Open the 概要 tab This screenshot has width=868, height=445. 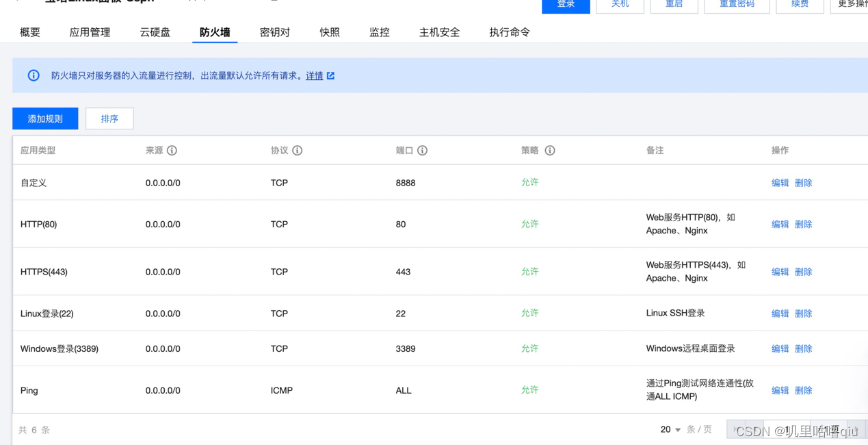[30, 32]
